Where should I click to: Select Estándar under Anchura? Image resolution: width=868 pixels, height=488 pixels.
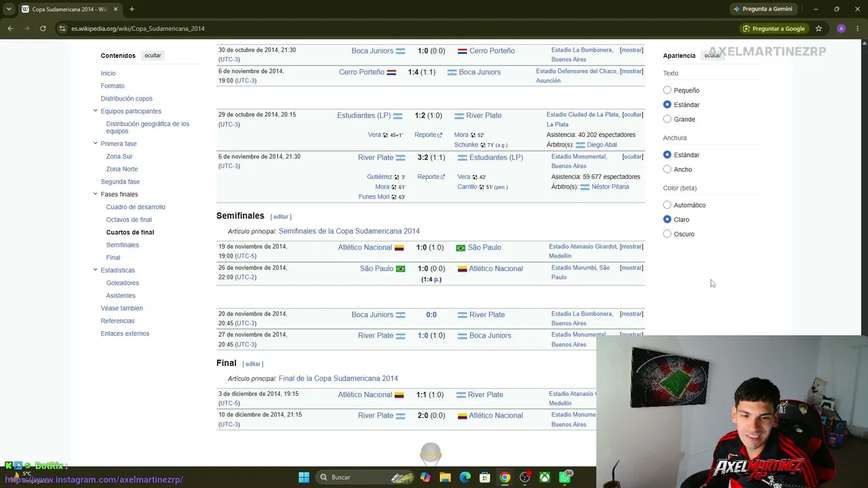(667, 155)
